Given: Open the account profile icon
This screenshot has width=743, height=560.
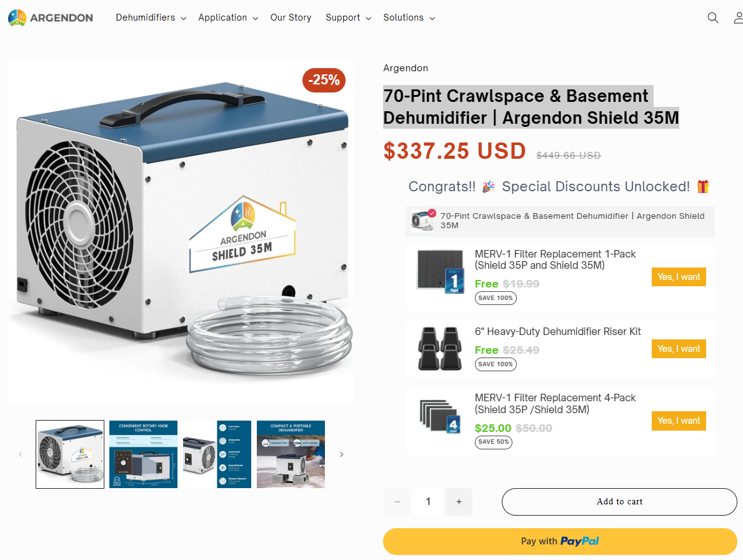Looking at the screenshot, I should [x=738, y=18].
